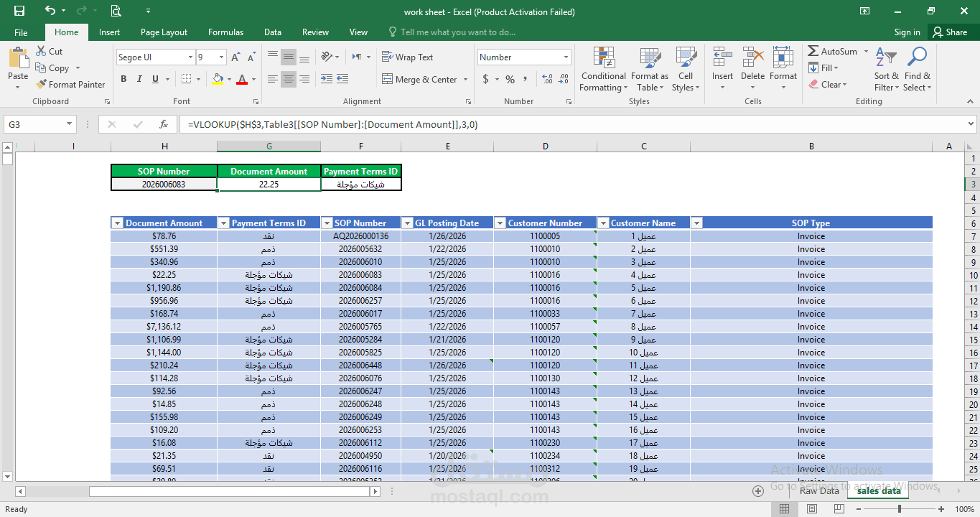Open the Fill dropdown
Viewport: 980px width, 517px height.
pos(823,68)
